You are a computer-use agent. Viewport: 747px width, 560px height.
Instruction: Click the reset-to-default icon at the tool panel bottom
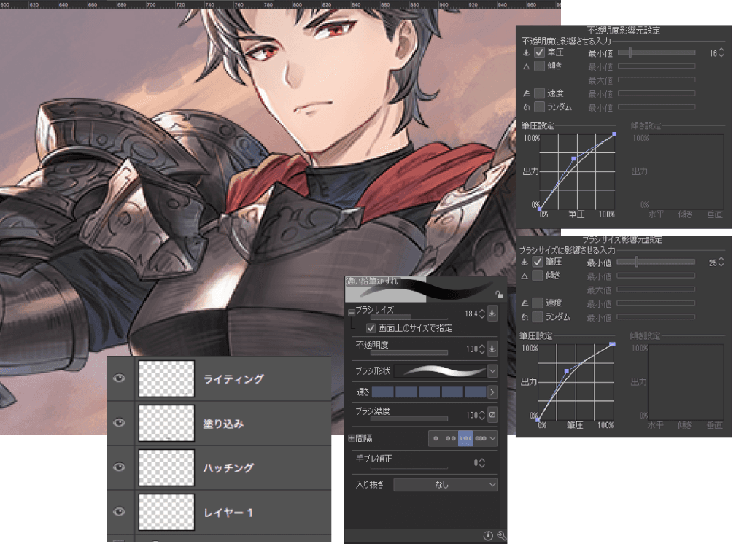488,536
